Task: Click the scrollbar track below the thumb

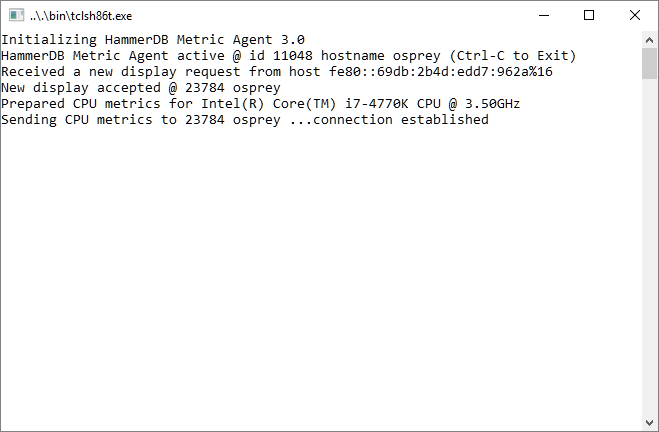Action: coord(649,247)
